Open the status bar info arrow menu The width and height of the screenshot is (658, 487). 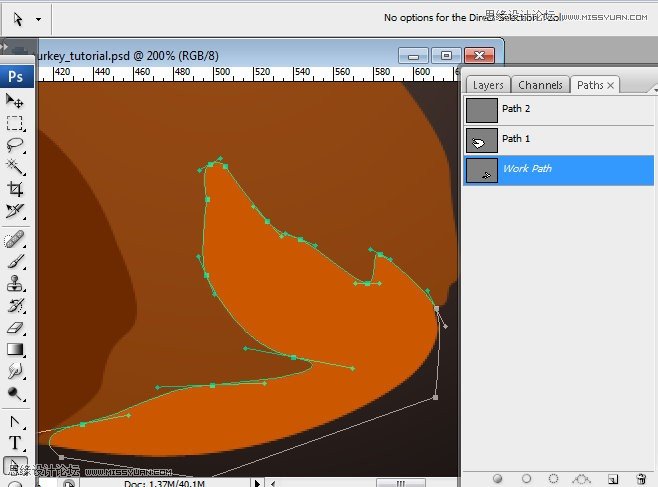(257, 483)
